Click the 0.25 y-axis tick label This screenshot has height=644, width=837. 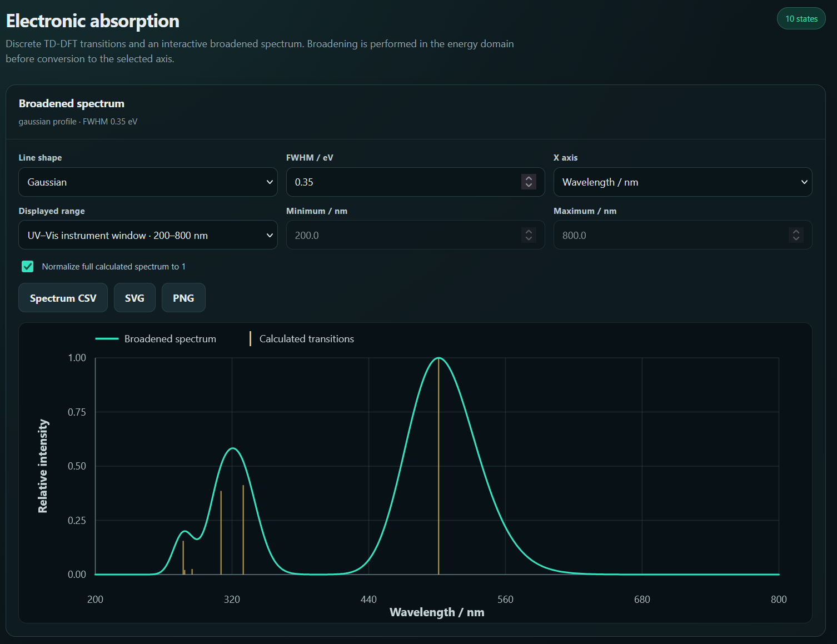[77, 521]
